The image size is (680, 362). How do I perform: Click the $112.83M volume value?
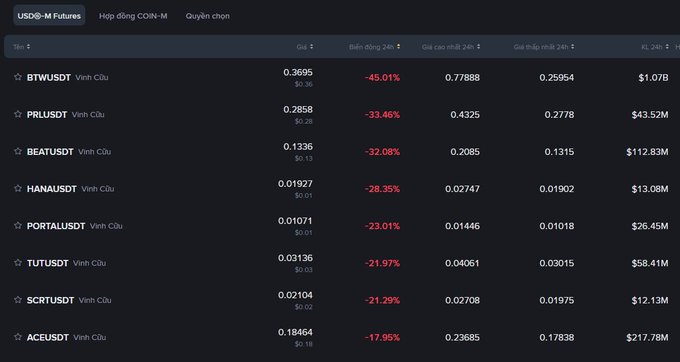(647, 152)
